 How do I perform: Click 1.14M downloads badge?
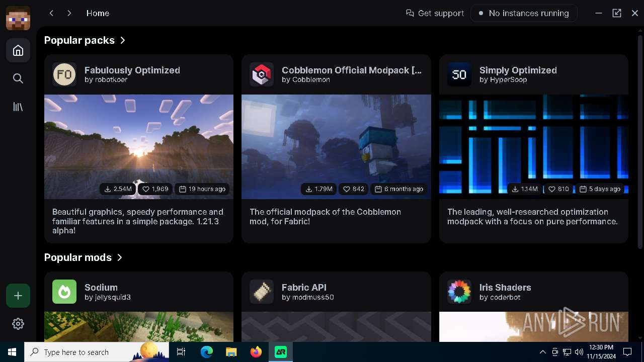click(x=524, y=189)
